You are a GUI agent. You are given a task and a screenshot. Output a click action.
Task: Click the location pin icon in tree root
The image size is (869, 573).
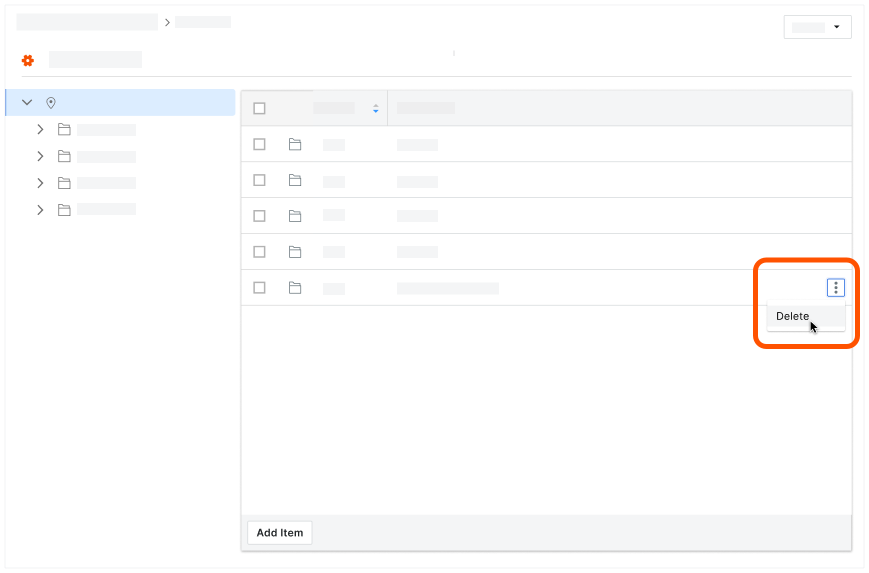[x=51, y=102]
